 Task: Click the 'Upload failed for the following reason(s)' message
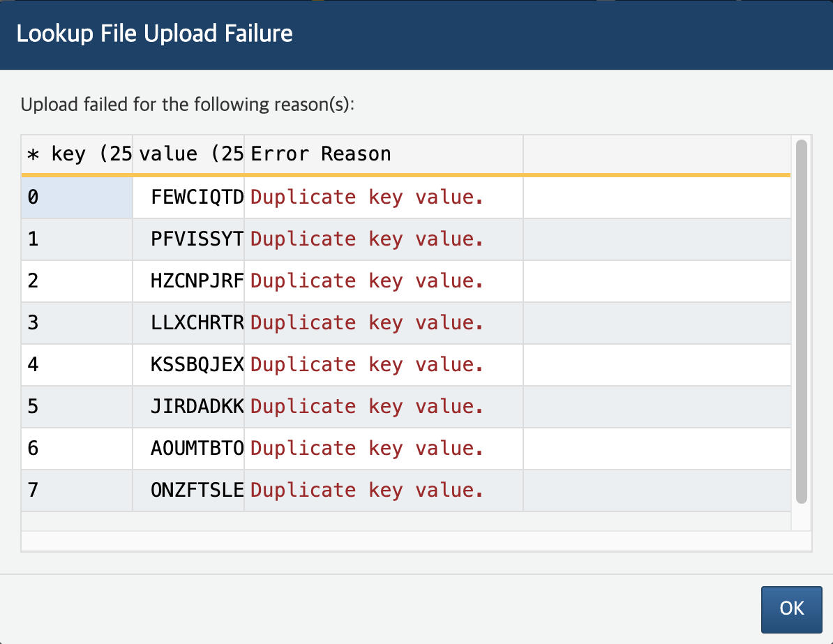click(x=188, y=105)
